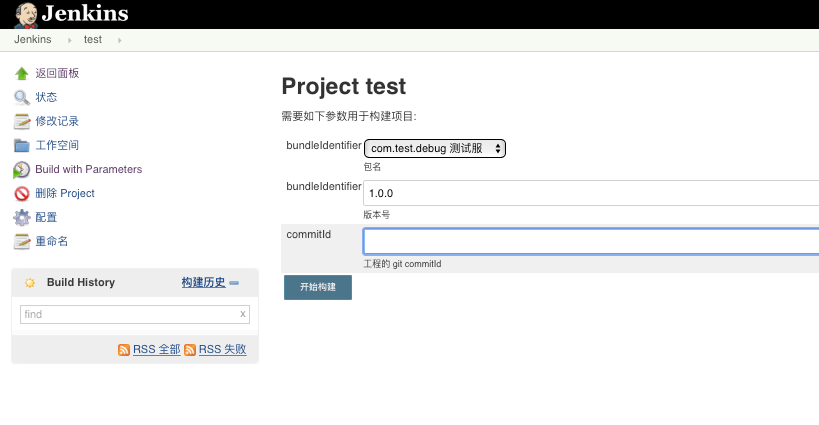Click the magnifier status icon
Screen dimensions: 819x425
click(21, 97)
